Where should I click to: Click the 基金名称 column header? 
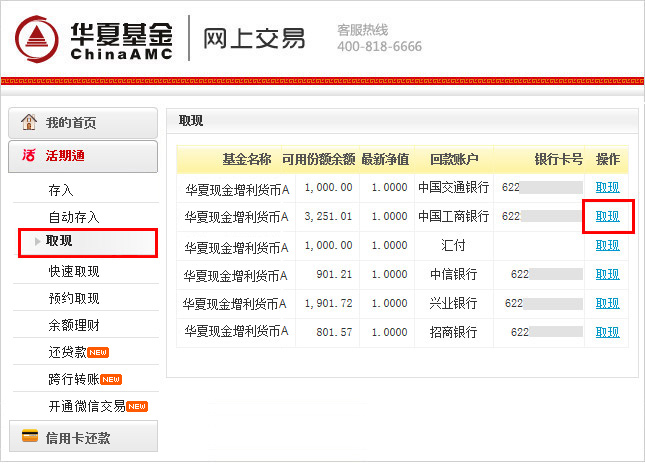coord(247,159)
